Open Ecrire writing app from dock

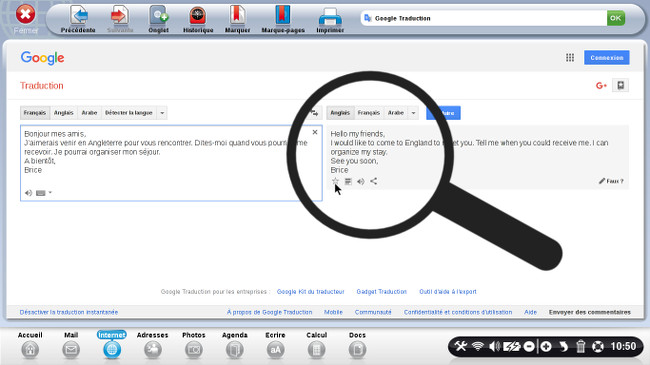275,345
